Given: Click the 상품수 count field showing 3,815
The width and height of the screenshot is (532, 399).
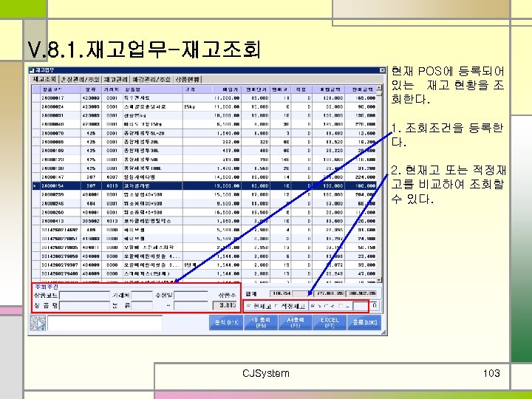Looking at the screenshot, I should point(225,305).
